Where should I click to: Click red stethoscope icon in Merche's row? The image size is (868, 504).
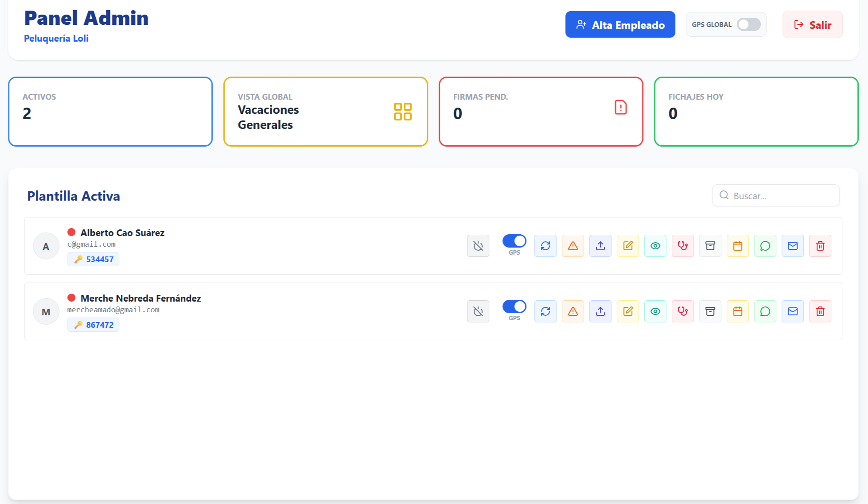(682, 311)
